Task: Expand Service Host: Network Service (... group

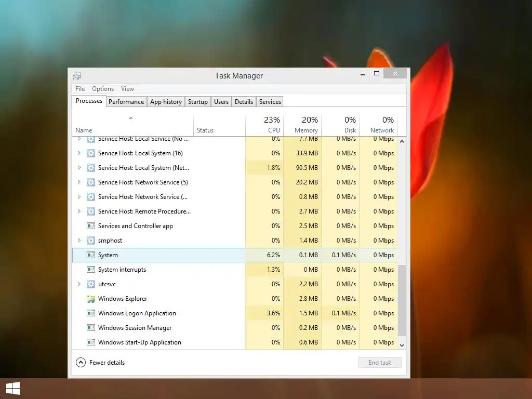Action: 79,197
